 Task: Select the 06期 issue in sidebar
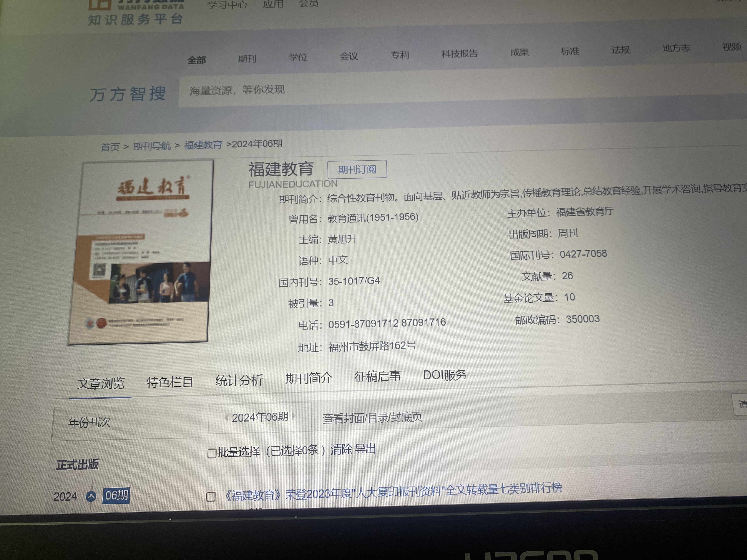tap(116, 496)
